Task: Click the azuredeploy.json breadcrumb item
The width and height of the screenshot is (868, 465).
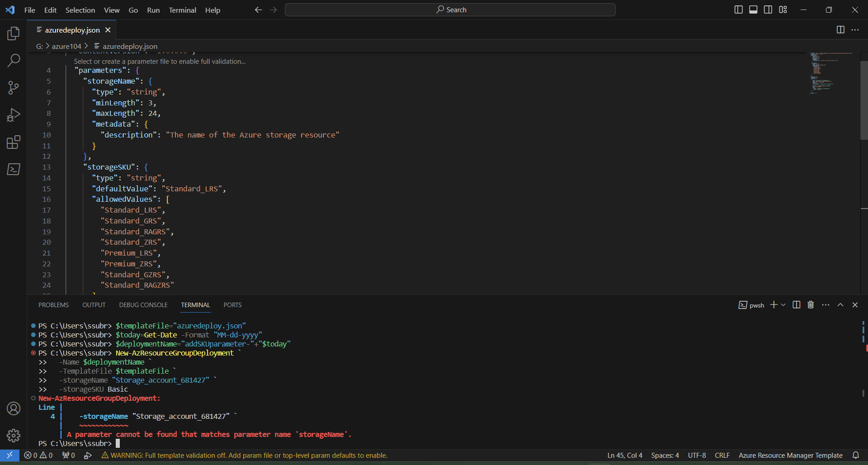Action: (x=126, y=46)
